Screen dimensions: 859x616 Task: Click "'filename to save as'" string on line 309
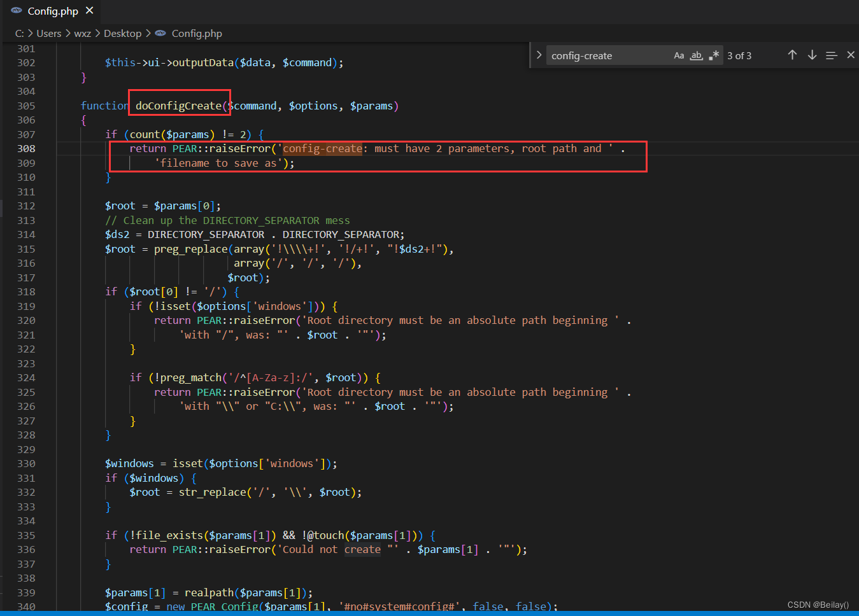click(x=218, y=164)
